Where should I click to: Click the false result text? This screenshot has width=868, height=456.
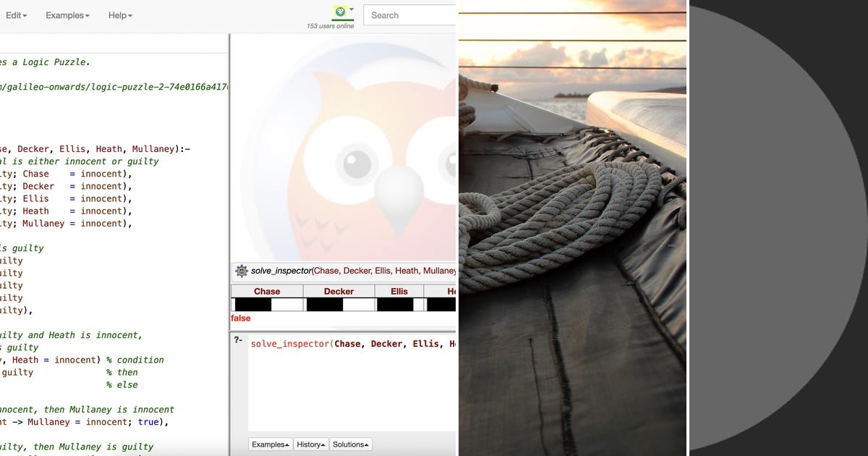point(240,318)
